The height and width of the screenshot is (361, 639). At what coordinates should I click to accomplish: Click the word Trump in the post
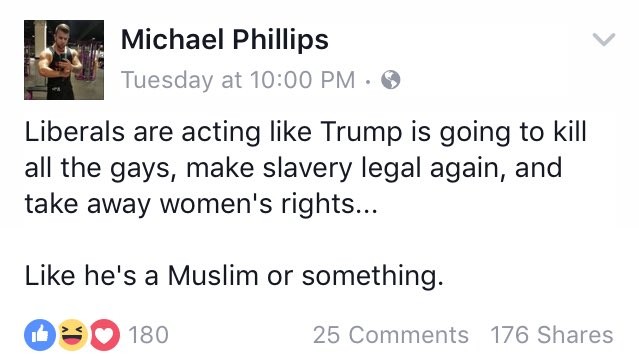point(361,133)
